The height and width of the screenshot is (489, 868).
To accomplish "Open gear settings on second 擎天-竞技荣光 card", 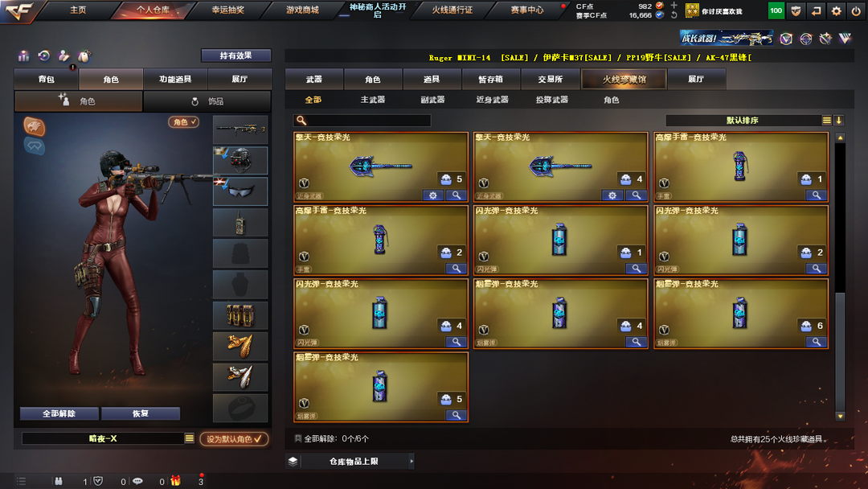I will point(612,195).
